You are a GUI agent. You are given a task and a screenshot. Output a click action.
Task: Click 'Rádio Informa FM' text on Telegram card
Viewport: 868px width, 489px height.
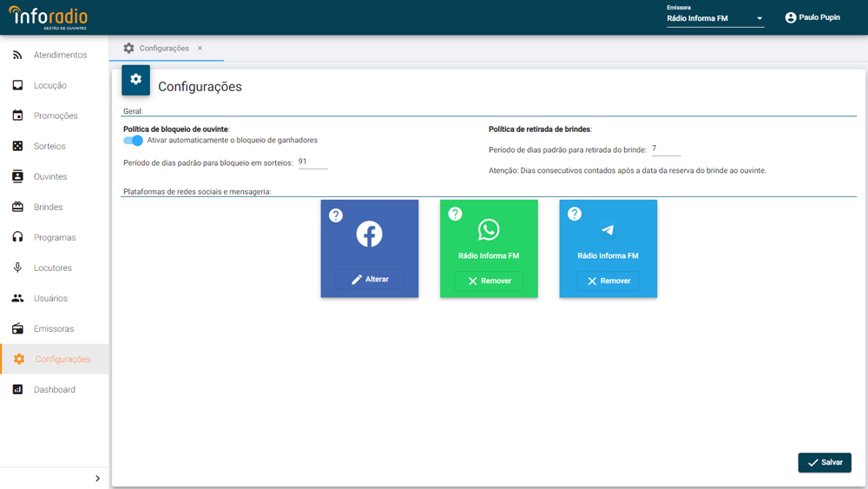tap(608, 256)
